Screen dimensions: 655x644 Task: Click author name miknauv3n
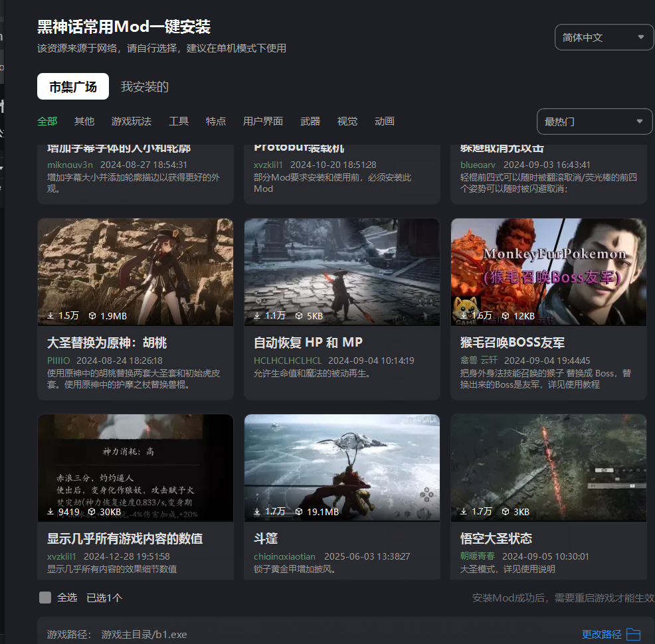point(70,165)
